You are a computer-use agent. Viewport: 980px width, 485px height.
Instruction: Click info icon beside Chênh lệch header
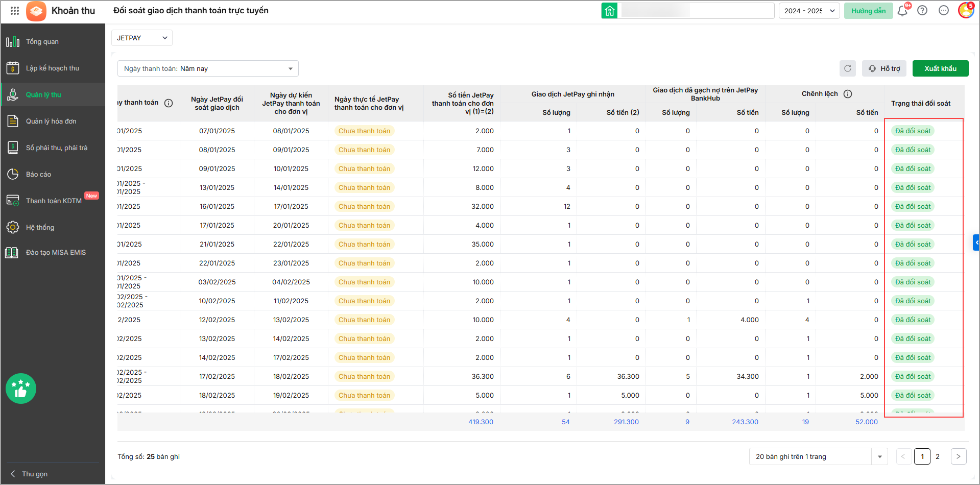(x=848, y=94)
